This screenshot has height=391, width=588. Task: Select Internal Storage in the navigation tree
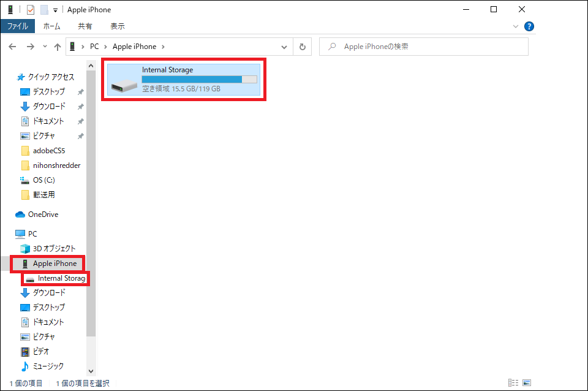click(x=61, y=278)
